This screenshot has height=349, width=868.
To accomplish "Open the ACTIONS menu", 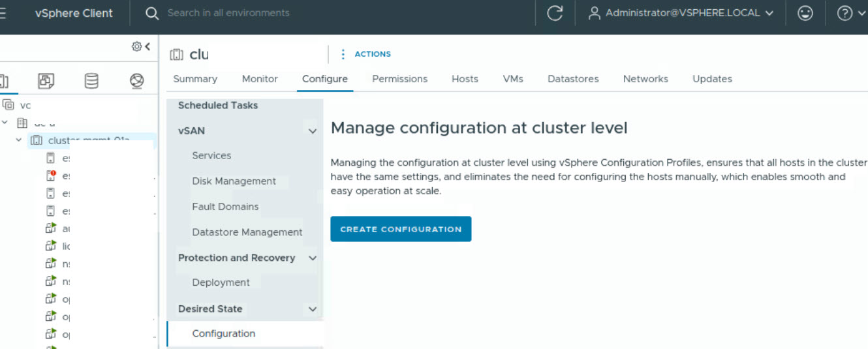I will (x=373, y=54).
